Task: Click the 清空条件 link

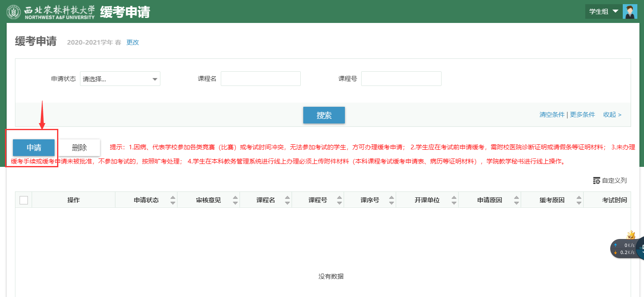Action: click(x=552, y=115)
